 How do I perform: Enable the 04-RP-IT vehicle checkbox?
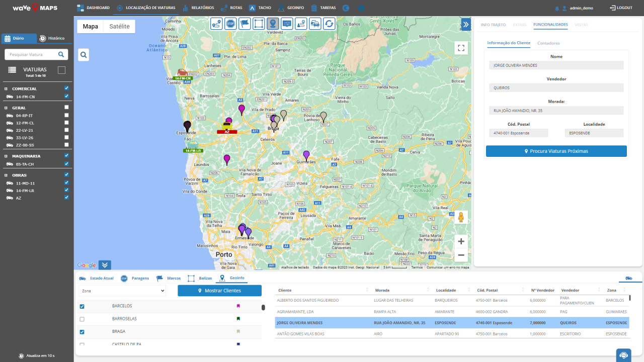click(x=66, y=115)
